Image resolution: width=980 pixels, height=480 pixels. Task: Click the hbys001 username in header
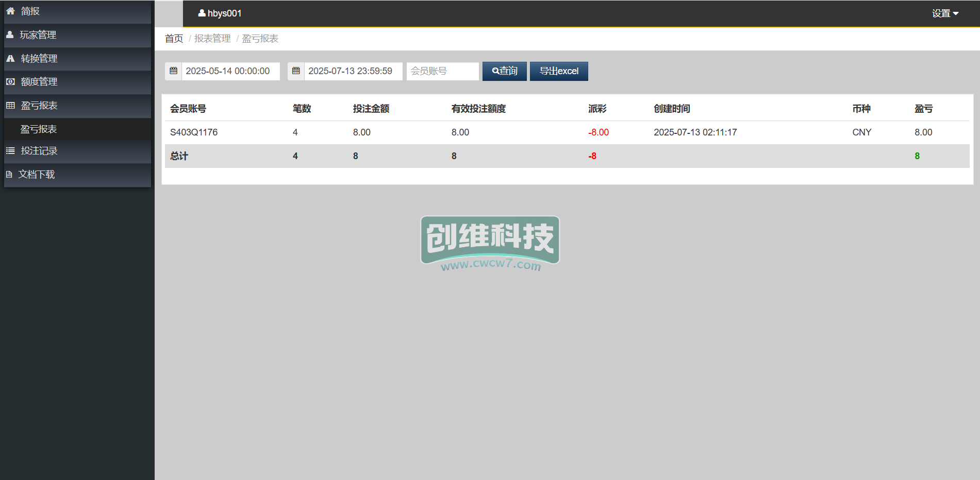pyautogui.click(x=224, y=13)
